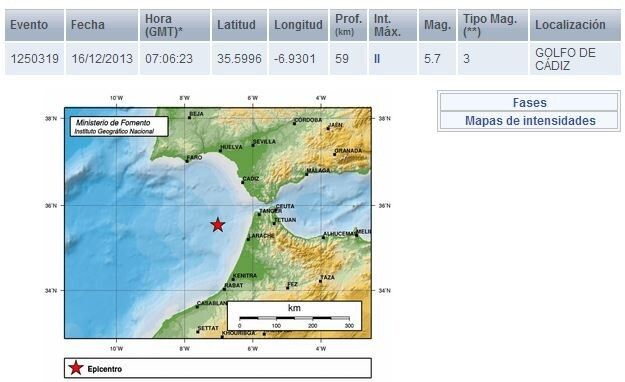Click the Epicentro legend label

pos(105,369)
